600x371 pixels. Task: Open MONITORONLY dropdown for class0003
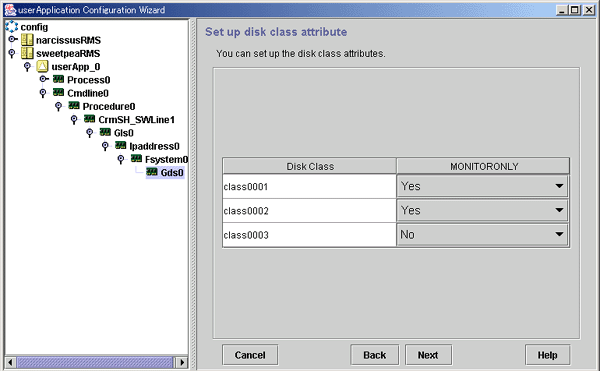pyautogui.click(x=482, y=234)
